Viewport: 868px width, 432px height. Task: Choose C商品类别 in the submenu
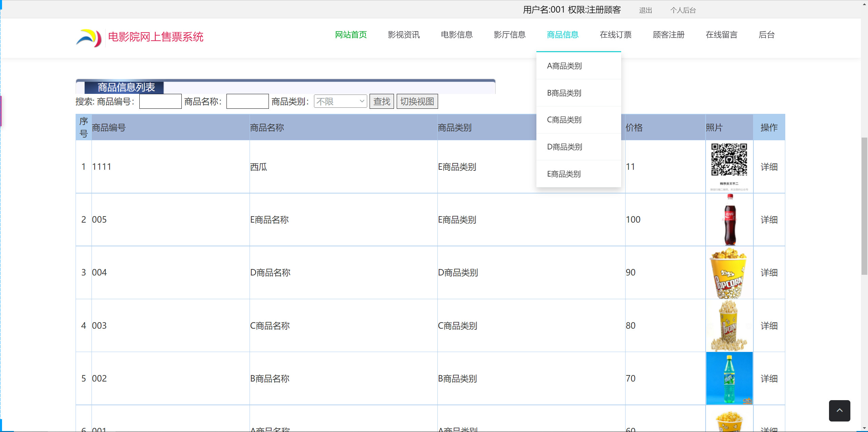click(564, 120)
